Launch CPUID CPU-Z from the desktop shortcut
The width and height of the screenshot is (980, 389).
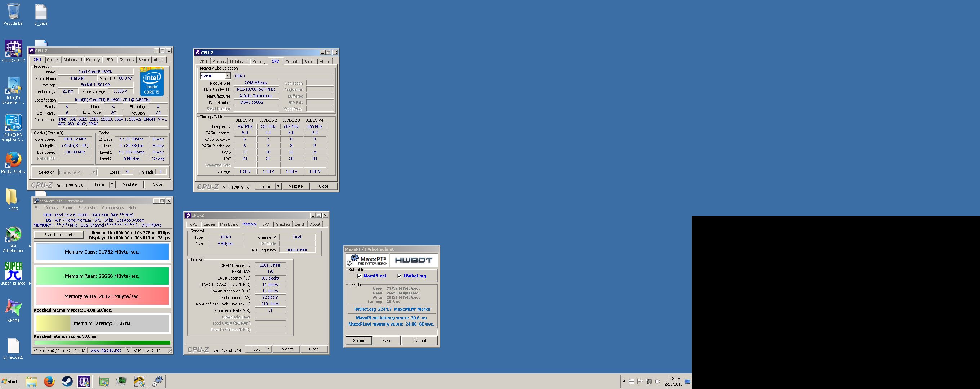pyautogui.click(x=13, y=52)
